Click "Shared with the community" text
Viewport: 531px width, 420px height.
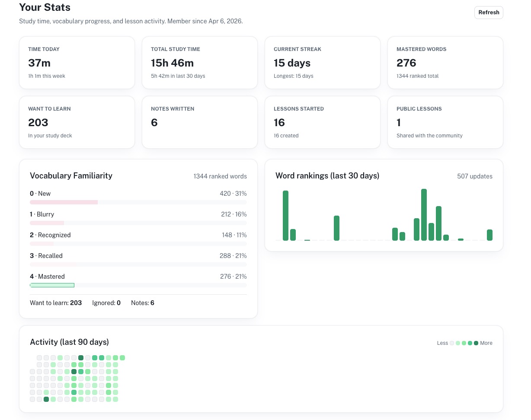click(x=429, y=136)
